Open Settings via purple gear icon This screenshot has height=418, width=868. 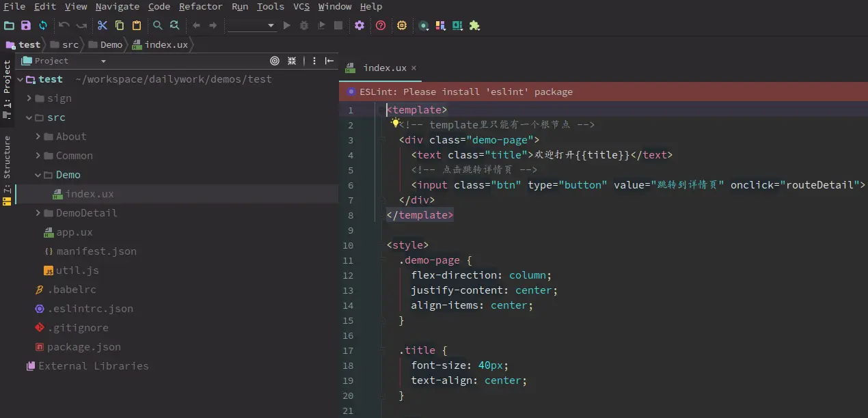coord(360,25)
